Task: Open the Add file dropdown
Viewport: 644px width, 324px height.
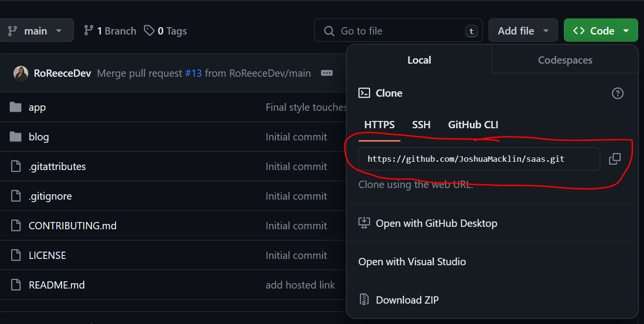Action: click(x=524, y=31)
